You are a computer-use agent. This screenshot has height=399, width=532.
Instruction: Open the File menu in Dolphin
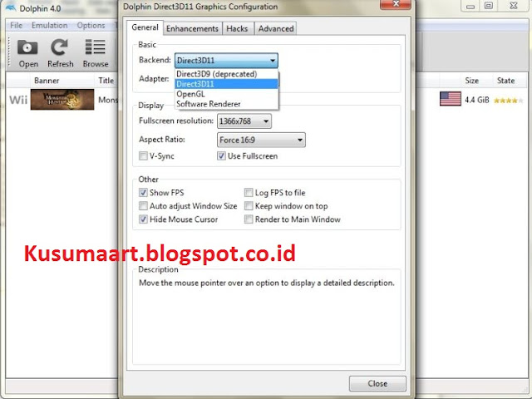pyautogui.click(x=16, y=26)
